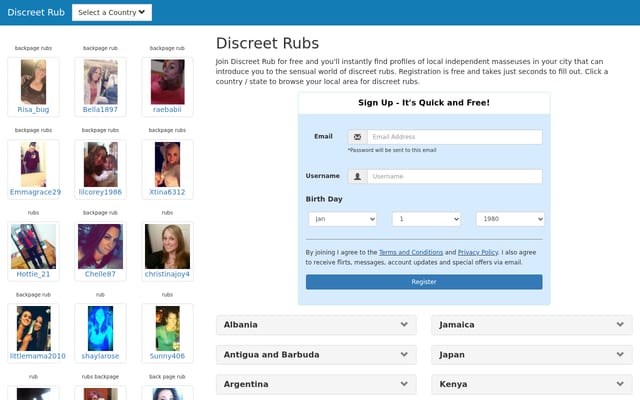Expand the Antigua and Barbuda section
Image resolution: width=640 pixels, height=400 pixels.
pyautogui.click(x=316, y=355)
